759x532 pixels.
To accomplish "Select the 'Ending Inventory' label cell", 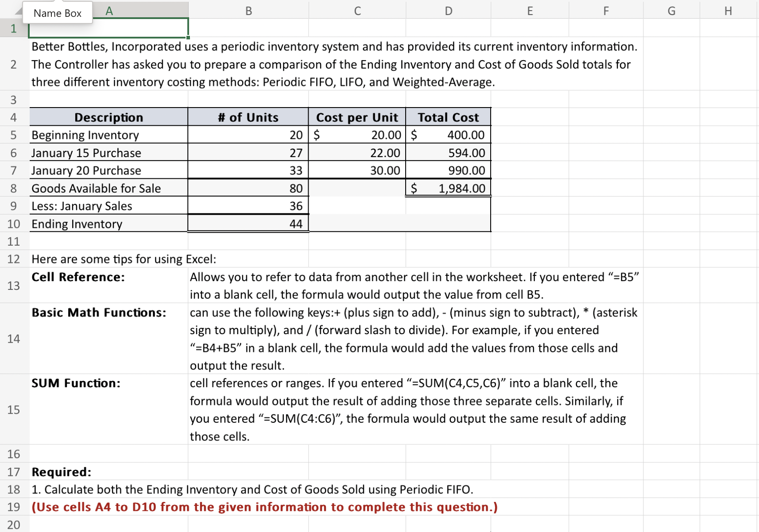I will click(109, 224).
